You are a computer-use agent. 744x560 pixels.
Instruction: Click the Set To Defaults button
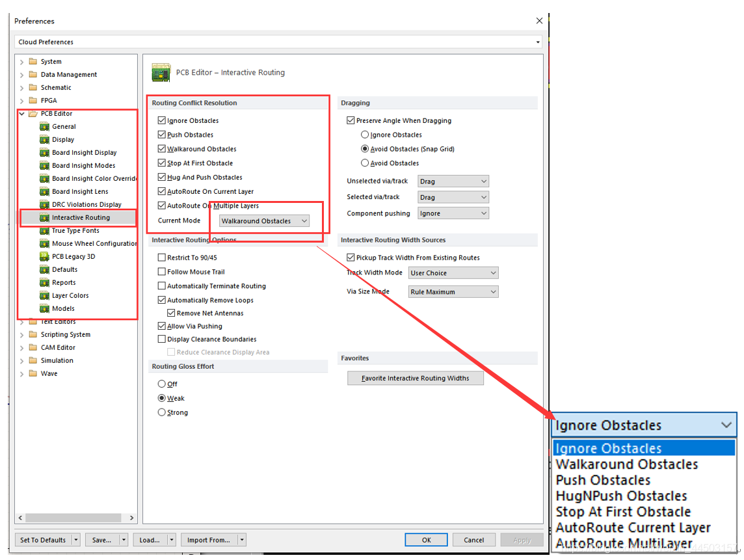(42, 540)
